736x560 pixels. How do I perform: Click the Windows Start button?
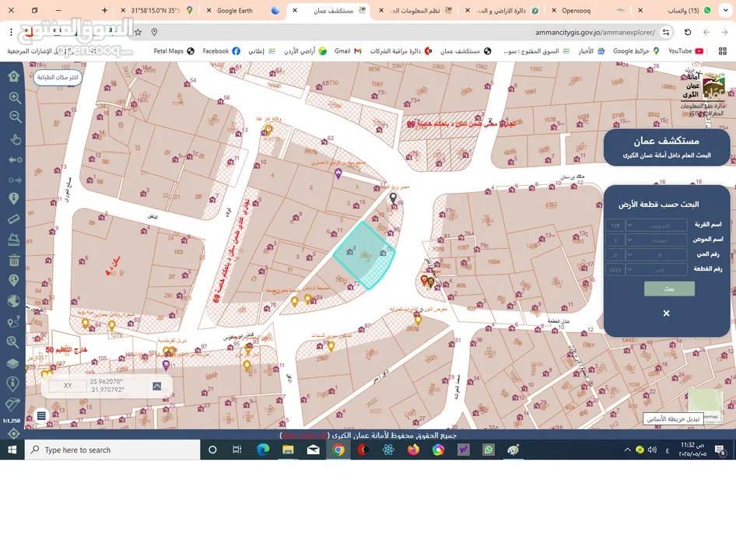[x=12, y=450]
